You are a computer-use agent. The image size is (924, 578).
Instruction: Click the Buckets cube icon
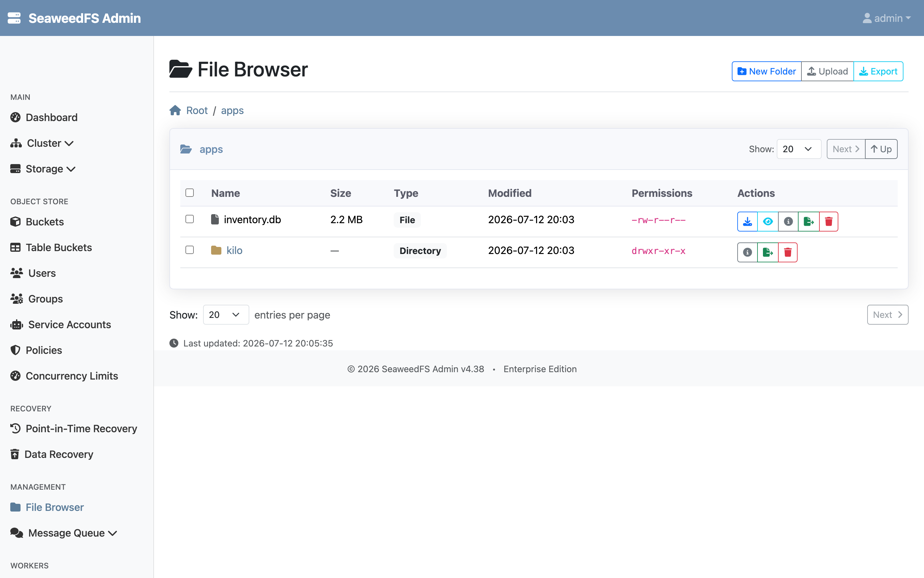click(15, 222)
